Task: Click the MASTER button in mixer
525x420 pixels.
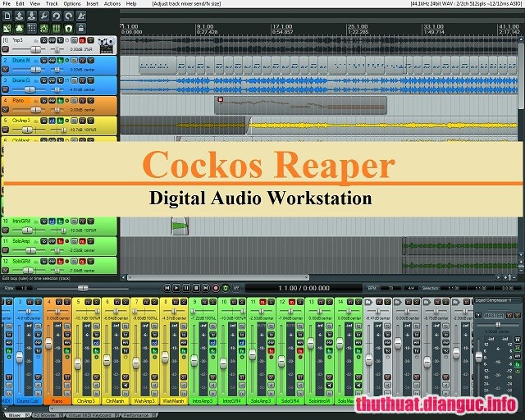Action: click(x=494, y=316)
